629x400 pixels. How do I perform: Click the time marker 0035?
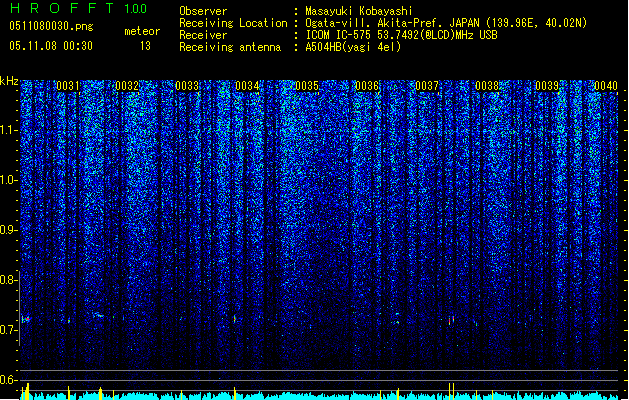pos(307,86)
